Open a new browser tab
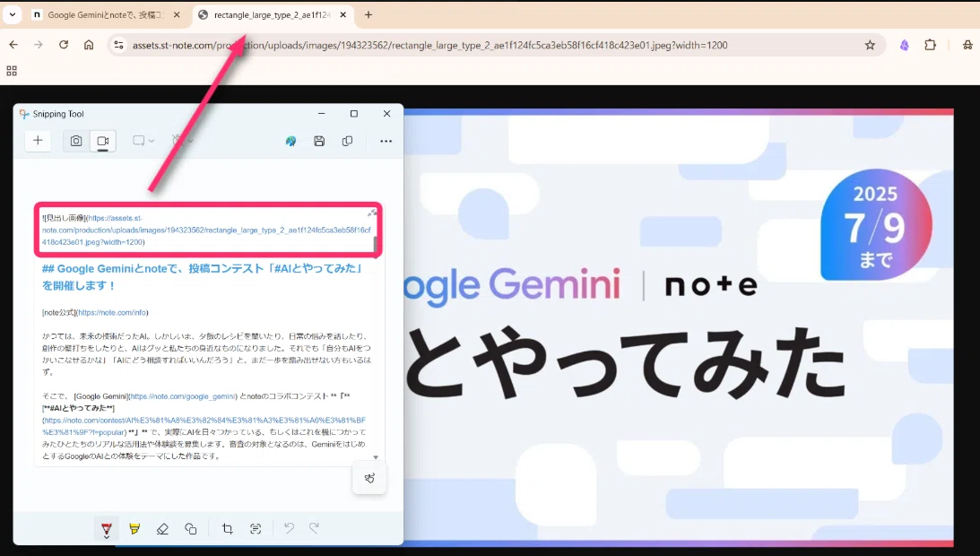The image size is (980, 556). point(369,15)
